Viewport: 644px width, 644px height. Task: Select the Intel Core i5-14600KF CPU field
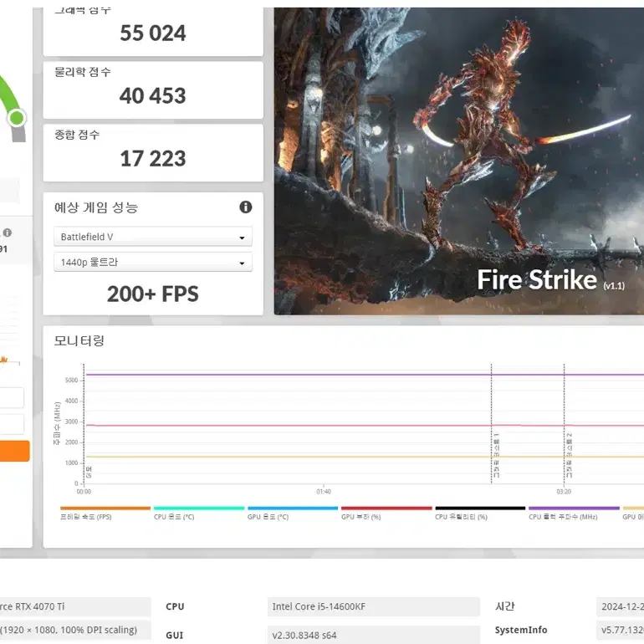pos(373,606)
